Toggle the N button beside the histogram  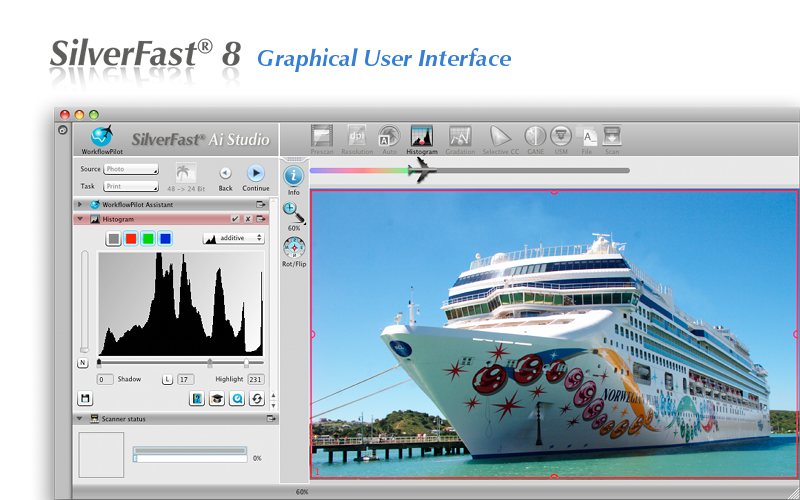tap(83, 363)
